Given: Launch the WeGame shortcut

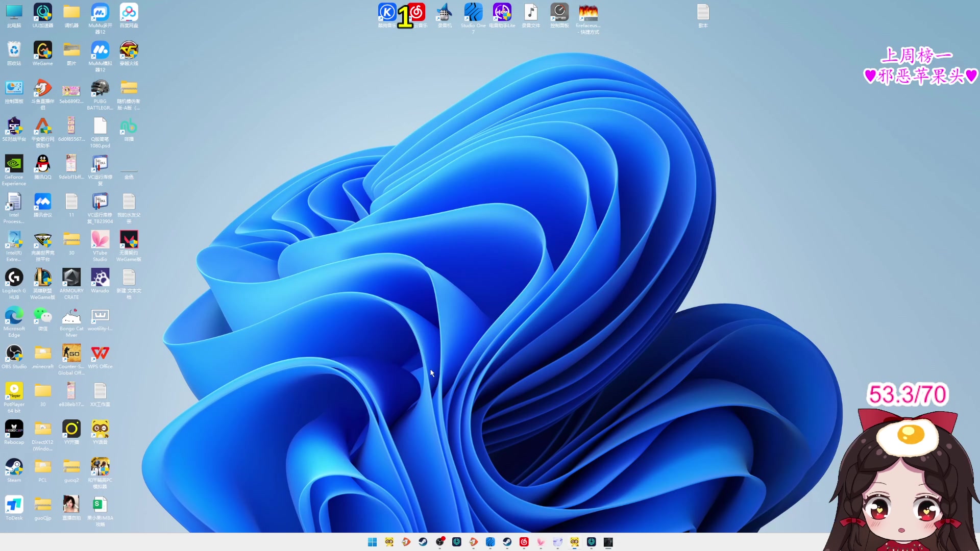Looking at the screenshot, I should point(43,53).
